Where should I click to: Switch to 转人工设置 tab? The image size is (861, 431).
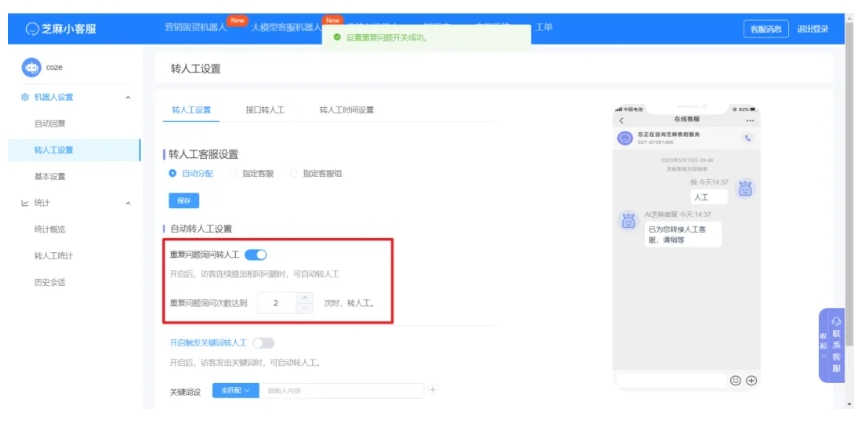click(191, 110)
